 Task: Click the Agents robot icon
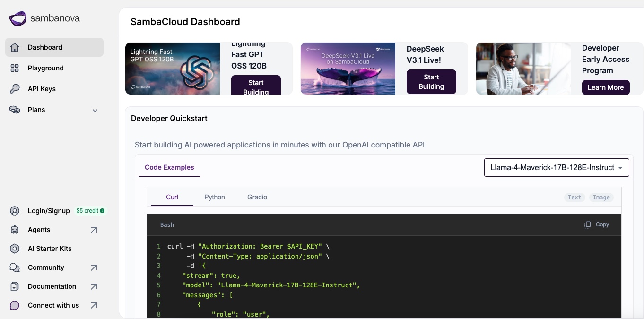pos(15,230)
